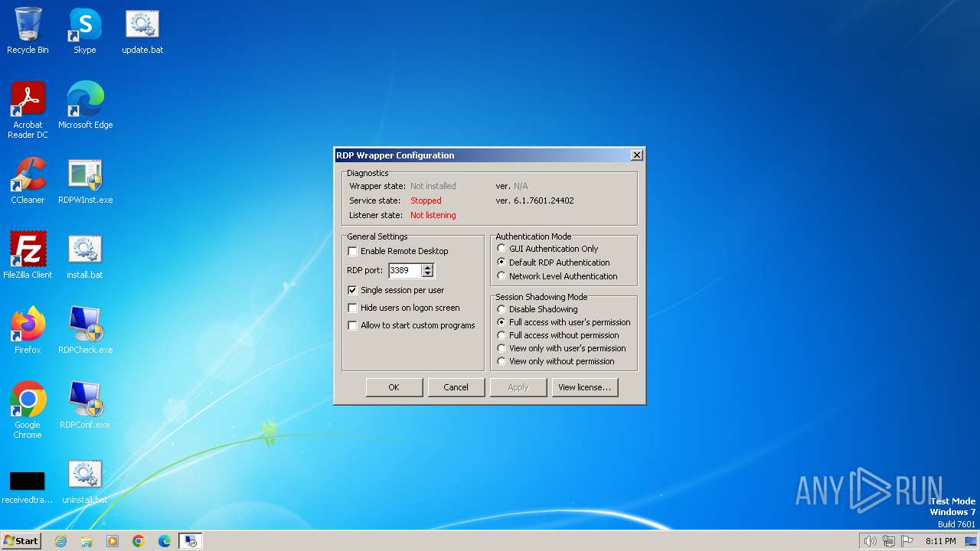
Task: Select Full access without permission
Action: click(x=501, y=335)
